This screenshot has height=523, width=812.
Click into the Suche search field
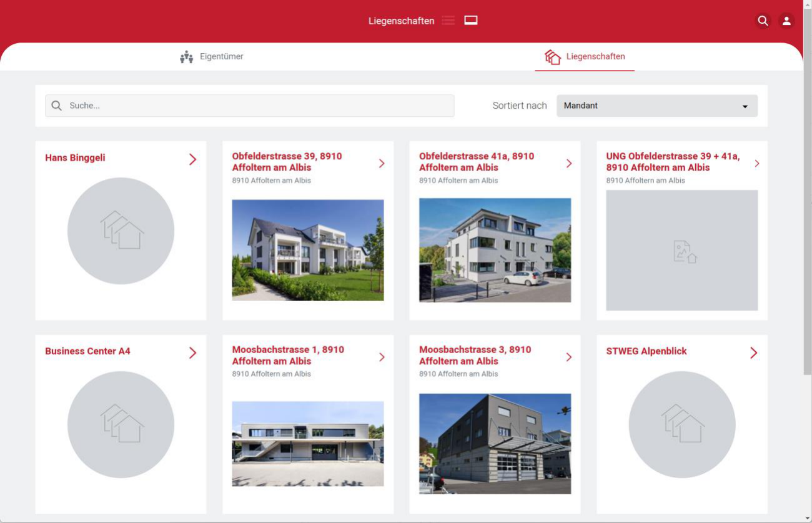click(249, 106)
